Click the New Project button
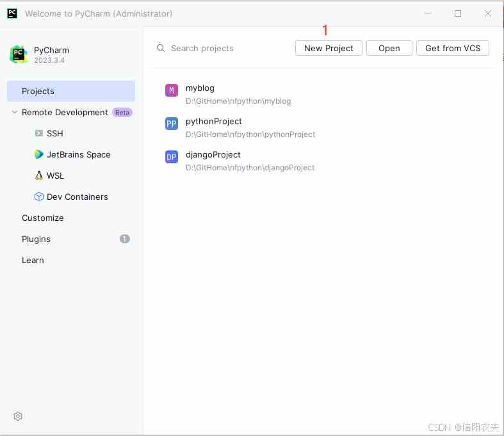504x436 pixels. tap(329, 48)
